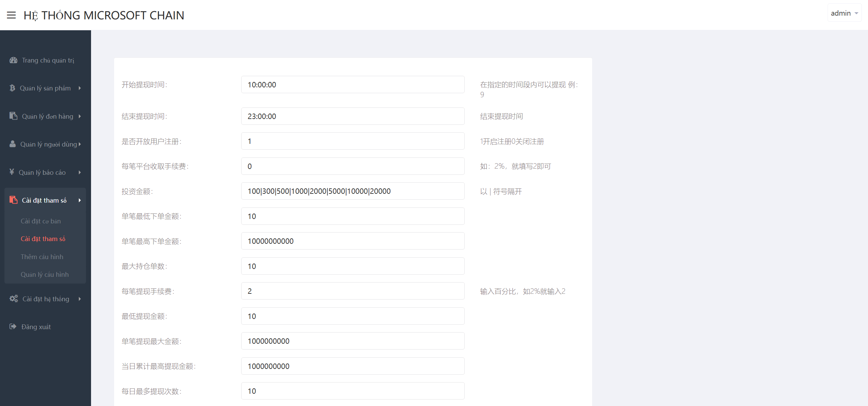This screenshot has height=406, width=868.
Task: Click the gear icon for Cài đặt hệ thống
Action: point(14,299)
